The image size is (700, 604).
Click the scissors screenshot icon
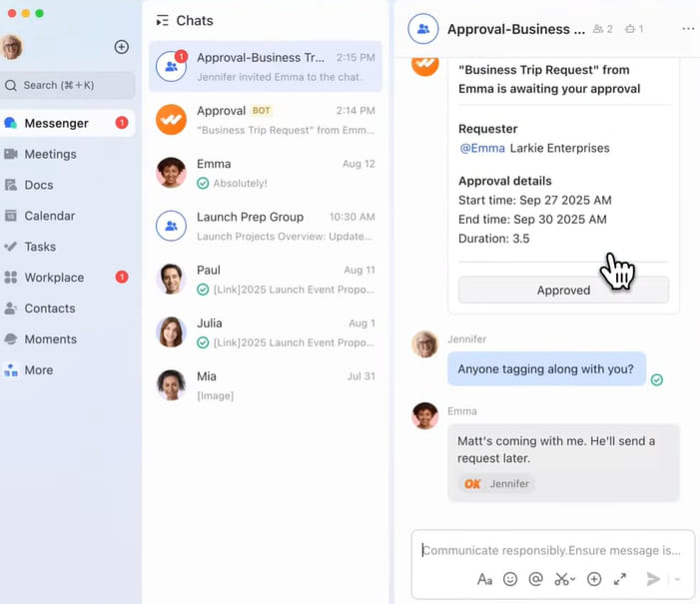tap(563, 579)
